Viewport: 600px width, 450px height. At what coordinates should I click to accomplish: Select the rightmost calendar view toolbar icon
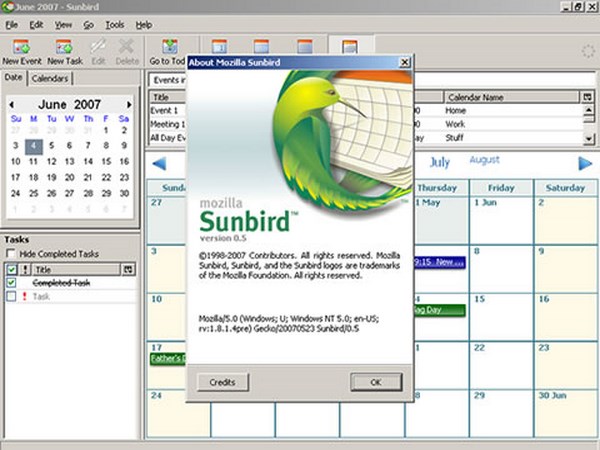[350, 48]
